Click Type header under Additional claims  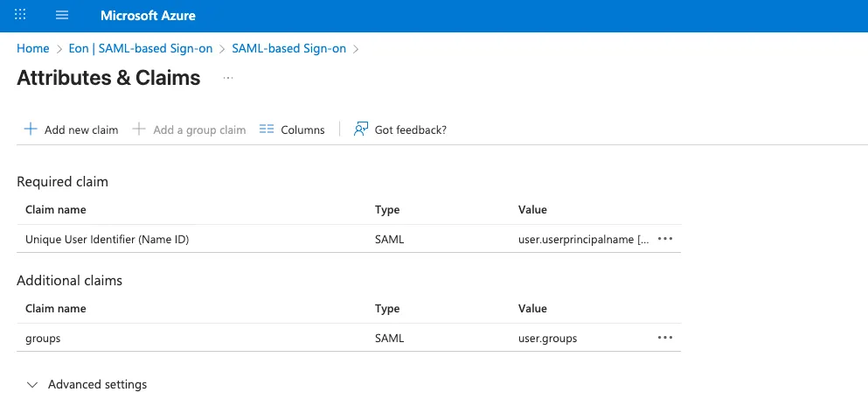(387, 309)
